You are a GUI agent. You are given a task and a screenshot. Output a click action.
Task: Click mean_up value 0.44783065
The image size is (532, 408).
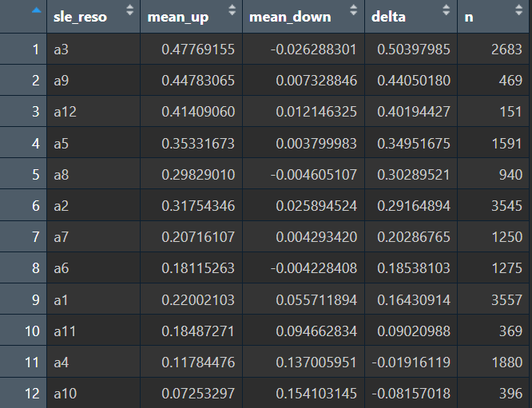pyautogui.click(x=198, y=81)
